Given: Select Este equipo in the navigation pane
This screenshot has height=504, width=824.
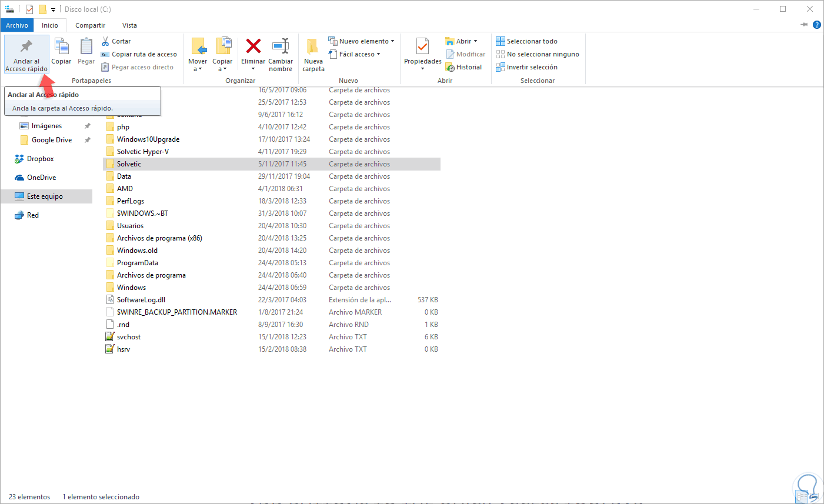Looking at the screenshot, I should pos(46,196).
